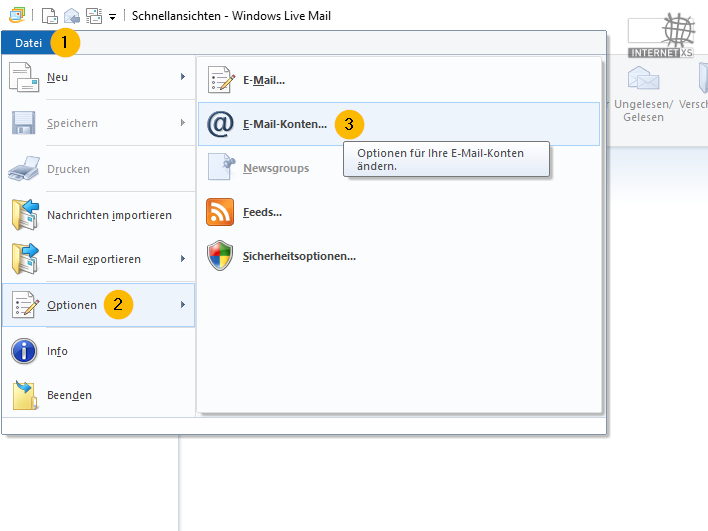708x531 pixels.
Task: Click the Beenden exit icon
Action: [25, 395]
